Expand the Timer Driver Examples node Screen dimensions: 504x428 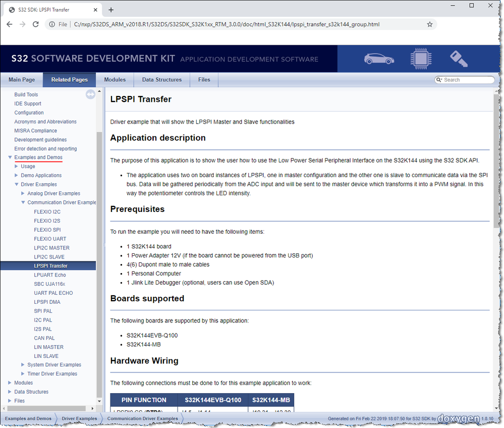point(23,373)
